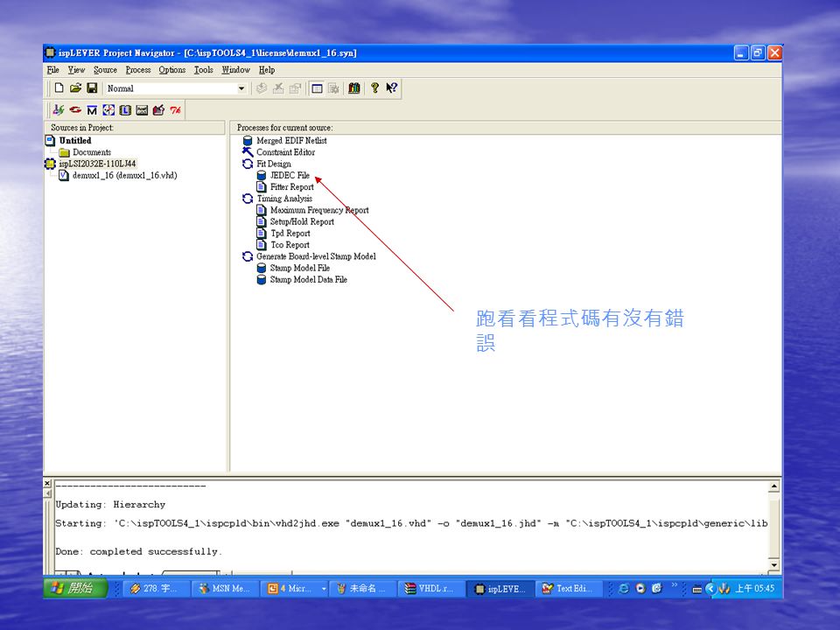Open the red device programming icon

(158, 110)
